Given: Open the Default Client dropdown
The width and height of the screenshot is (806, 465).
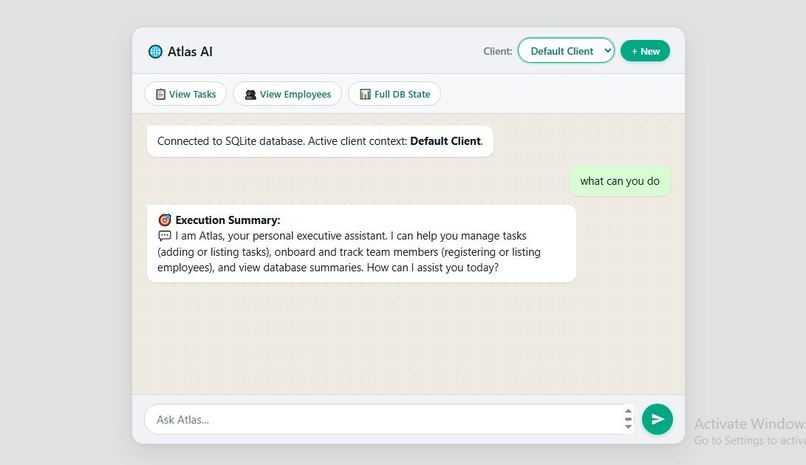Looking at the screenshot, I should click(x=566, y=50).
